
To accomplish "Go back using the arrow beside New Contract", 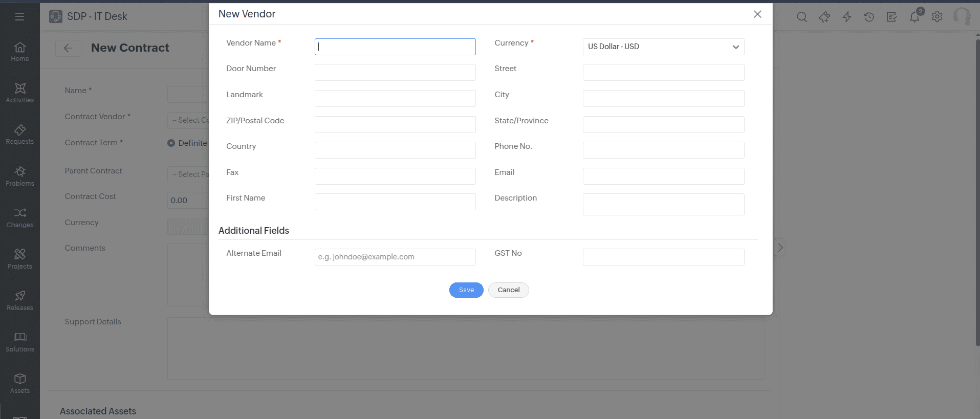I will [x=68, y=48].
